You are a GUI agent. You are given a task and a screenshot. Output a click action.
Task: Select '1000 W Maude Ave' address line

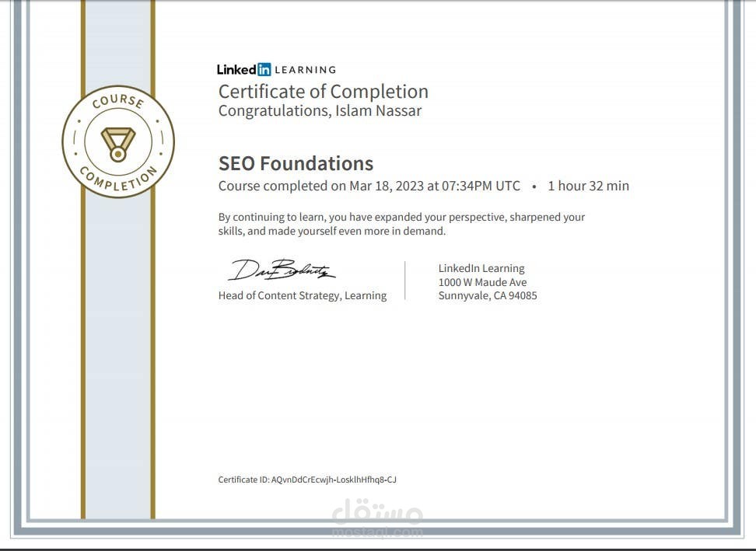click(x=482, y=282)
